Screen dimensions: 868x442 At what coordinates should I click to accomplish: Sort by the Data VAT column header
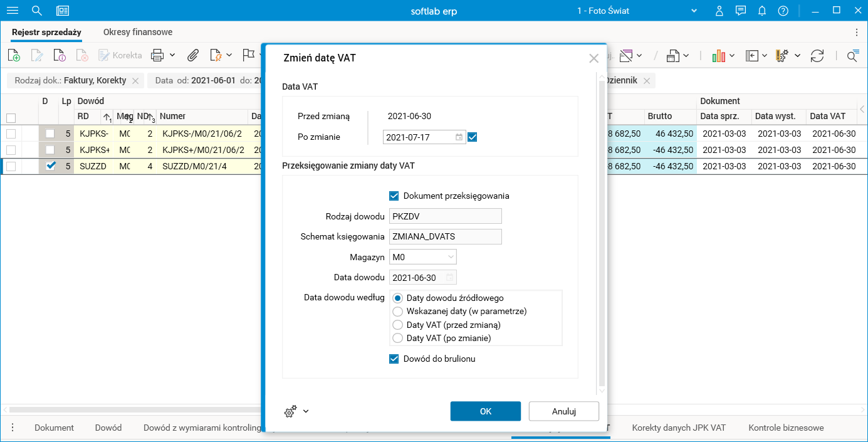pyautogui.click(x=832, y=116)
